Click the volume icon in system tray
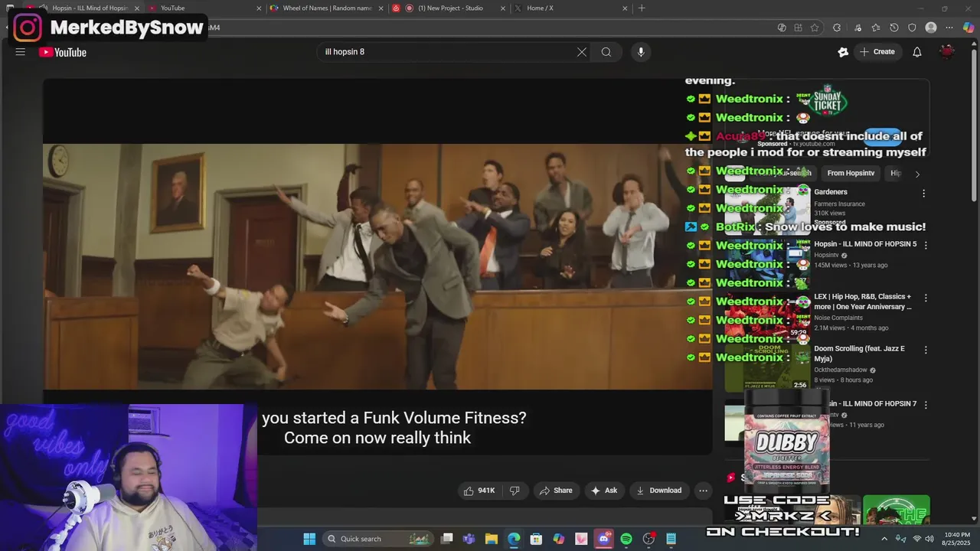The width and height of the screenshot is (980, 551). coord(929,539)
